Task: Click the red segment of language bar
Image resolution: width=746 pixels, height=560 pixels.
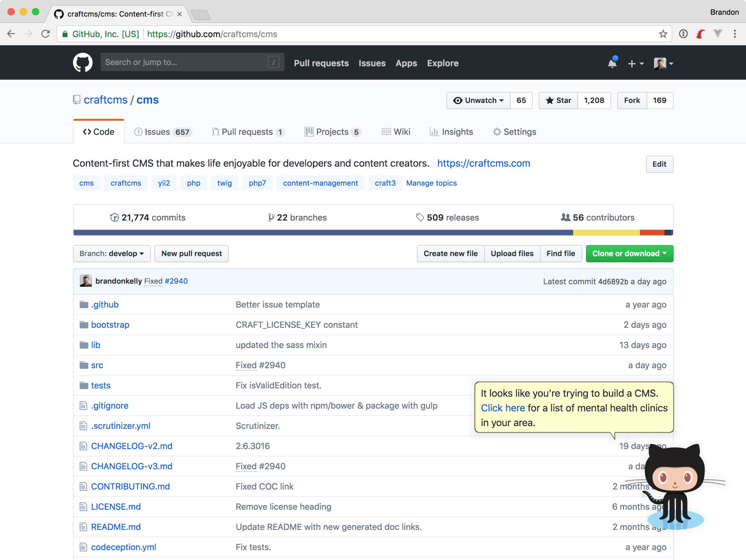Action: [x=652, y=233]
